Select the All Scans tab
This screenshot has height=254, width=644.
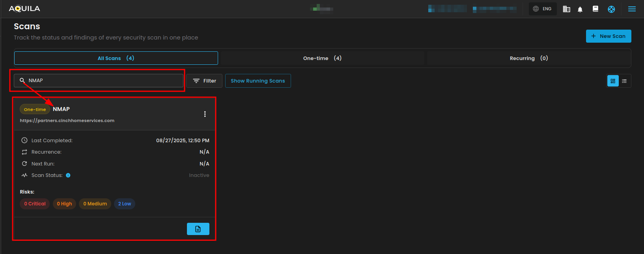(116, 58)
